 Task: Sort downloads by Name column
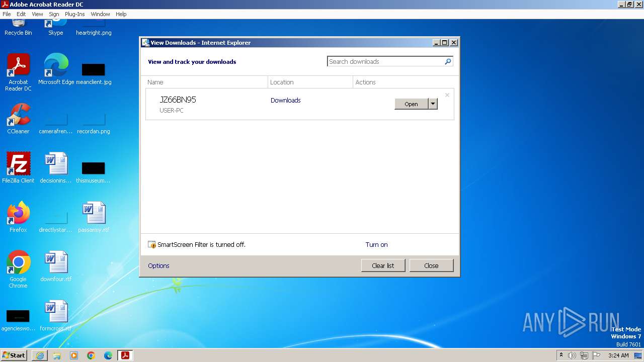[x=207, y=82]
